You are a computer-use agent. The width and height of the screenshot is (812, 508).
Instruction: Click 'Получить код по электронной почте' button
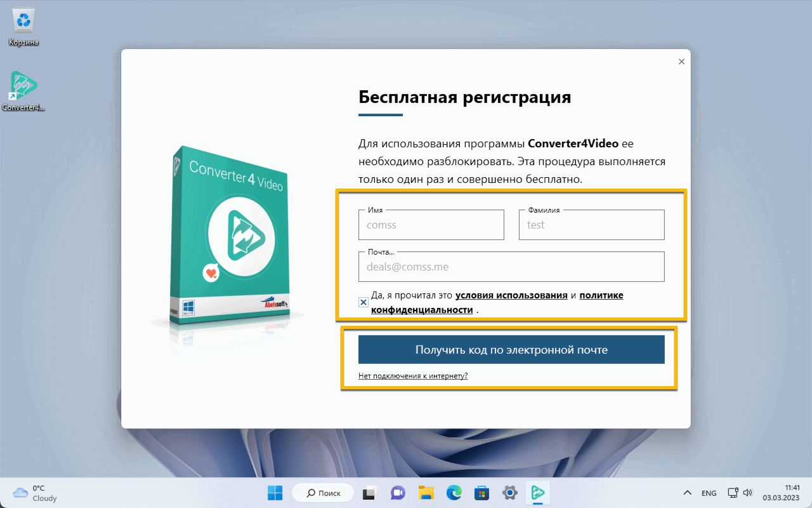(x=511, y=349)
